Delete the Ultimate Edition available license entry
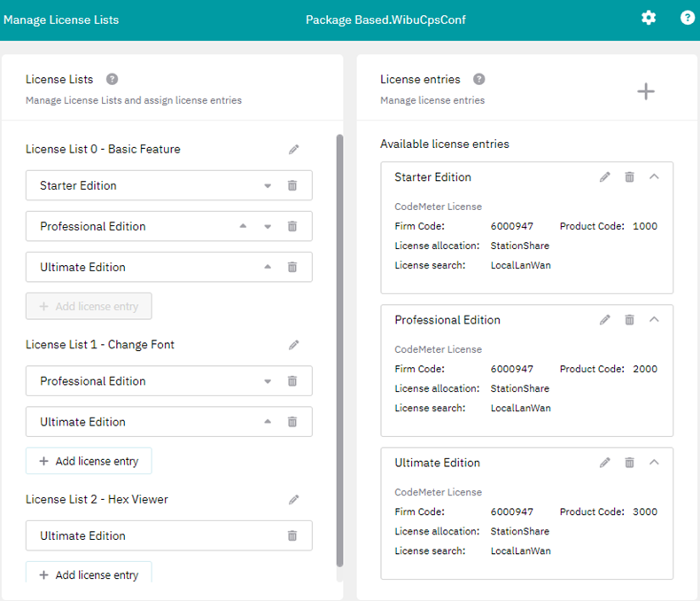Screen dimensions: 700x601 coord(629,462)
